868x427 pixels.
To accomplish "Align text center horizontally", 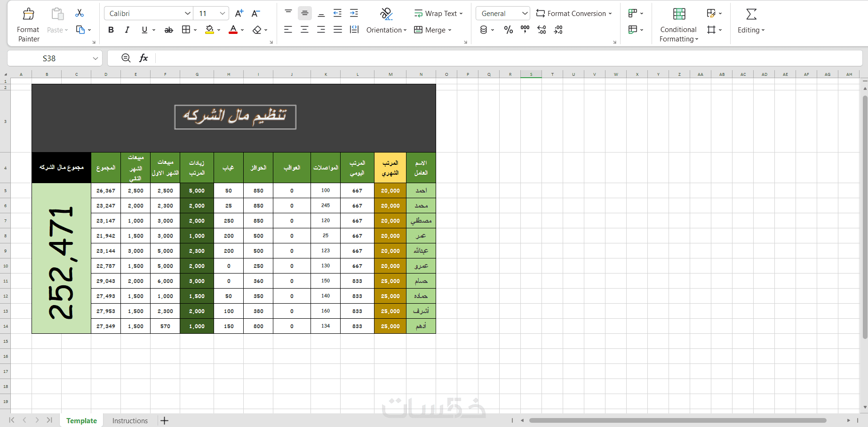I will coord(305,30).
